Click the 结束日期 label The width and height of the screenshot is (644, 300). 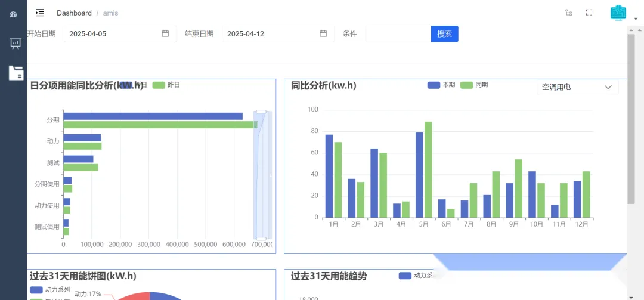pos(199,34)
